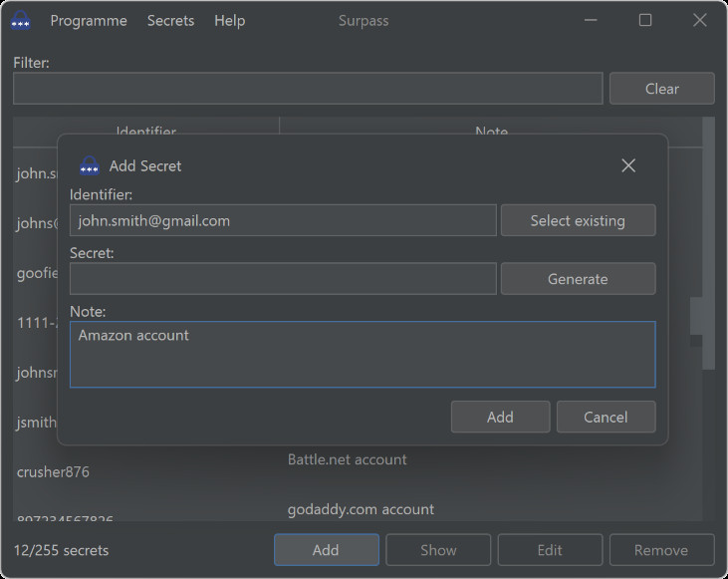Screen dimensions: 728x579
Task: Click the Note text area
Action: click(x=363, y=354)
